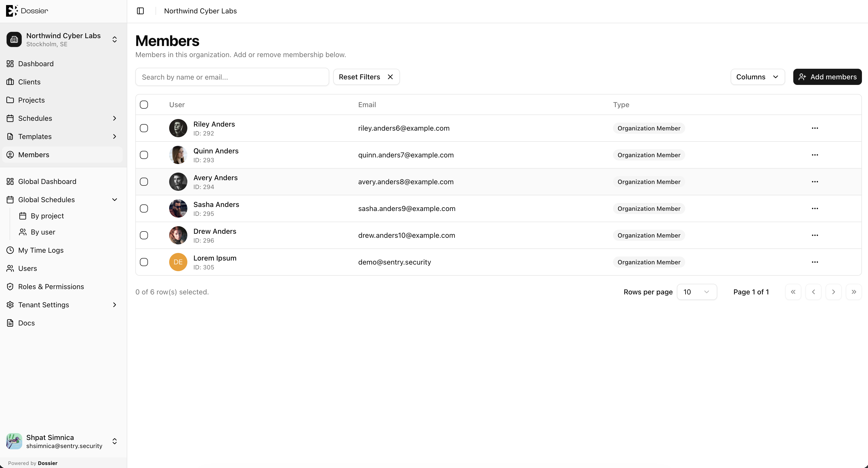
Task: Focus the search by name or email field
Action: point(232,77)
